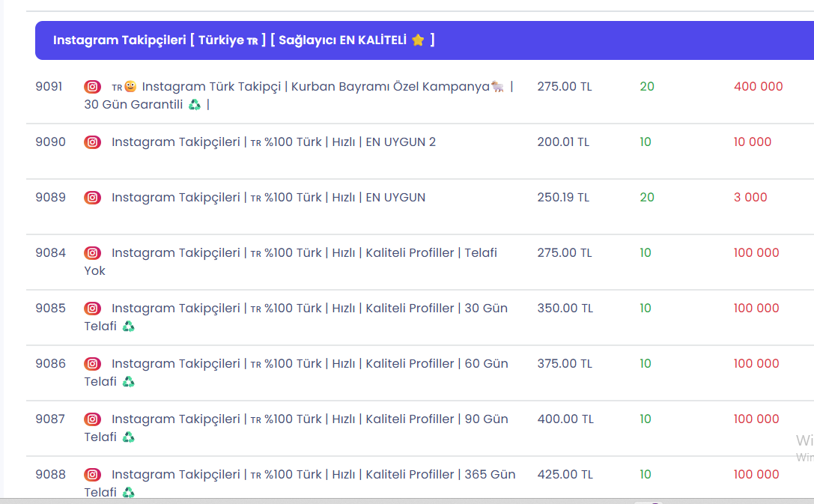The width and height of the screenshot is (814, 504).
Task: Click the price 200.01 TL
Action: (563, 142)
